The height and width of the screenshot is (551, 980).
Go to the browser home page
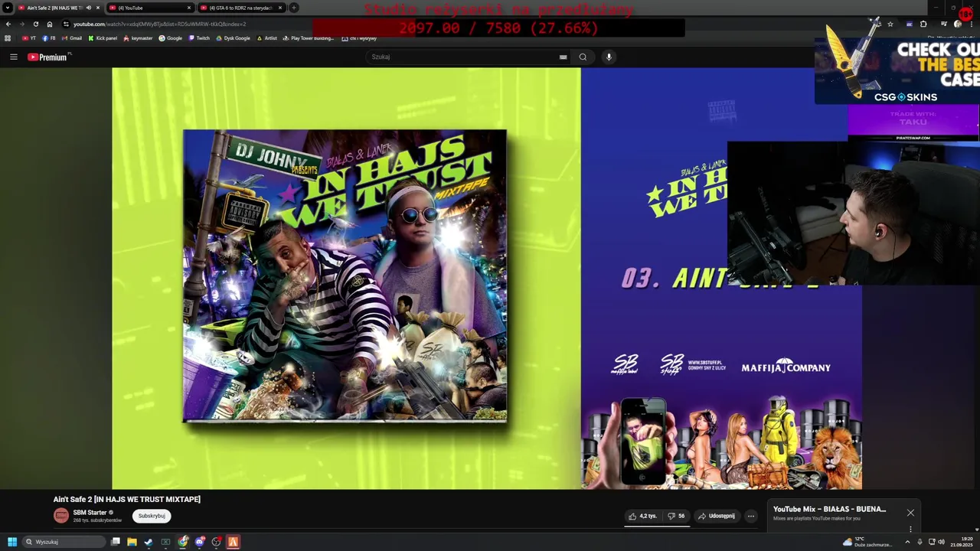tap(50, 24)
